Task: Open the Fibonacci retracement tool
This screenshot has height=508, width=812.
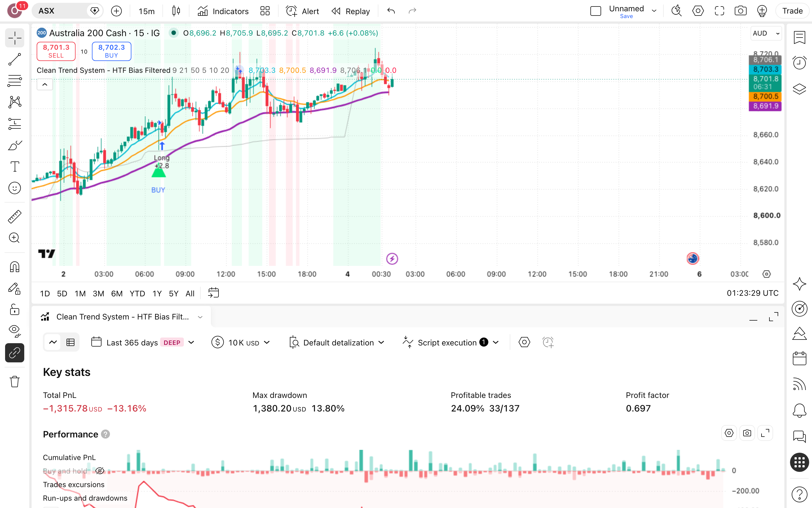Action: pos(14,81)
